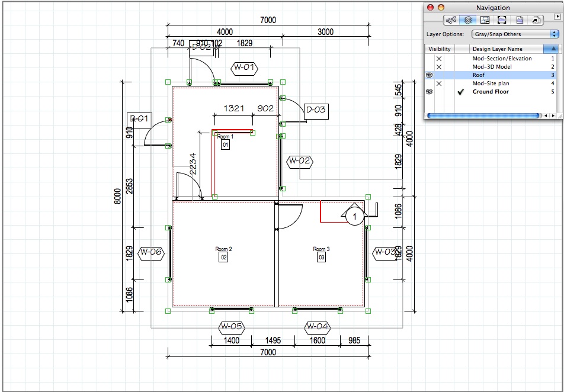The image size is (564, 392).
Task: Toggle the eye visibility of Roof layer
Action: (x=429, y=75)
